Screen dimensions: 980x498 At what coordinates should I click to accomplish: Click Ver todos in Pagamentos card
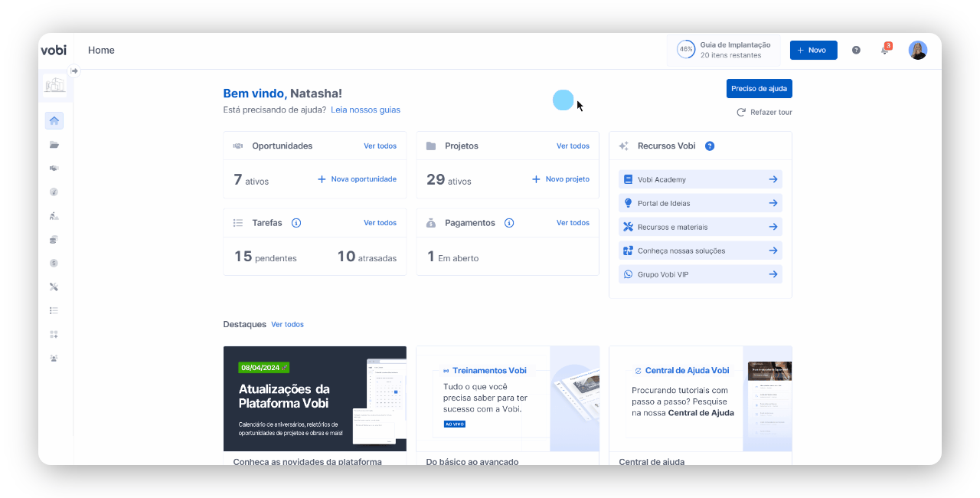tap(573, 223)
